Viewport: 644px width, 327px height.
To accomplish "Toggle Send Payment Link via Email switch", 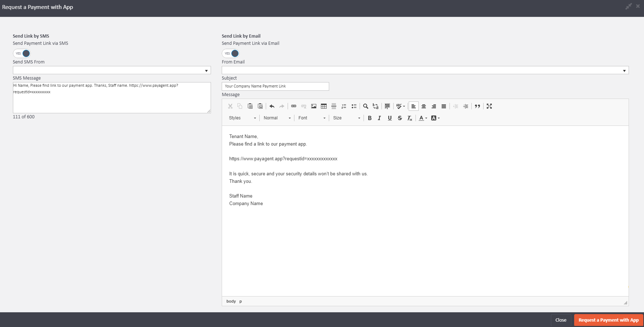I will coord(231,53).
